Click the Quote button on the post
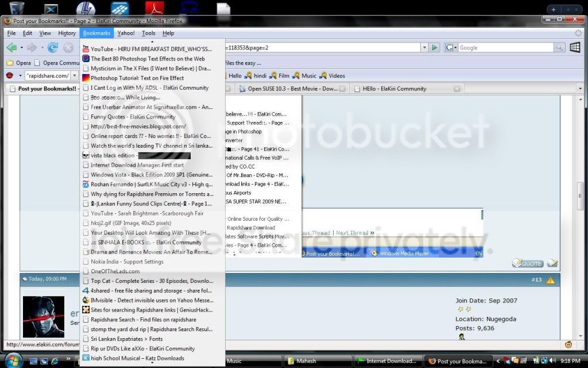Screen dimensions: 588x368 528,263
